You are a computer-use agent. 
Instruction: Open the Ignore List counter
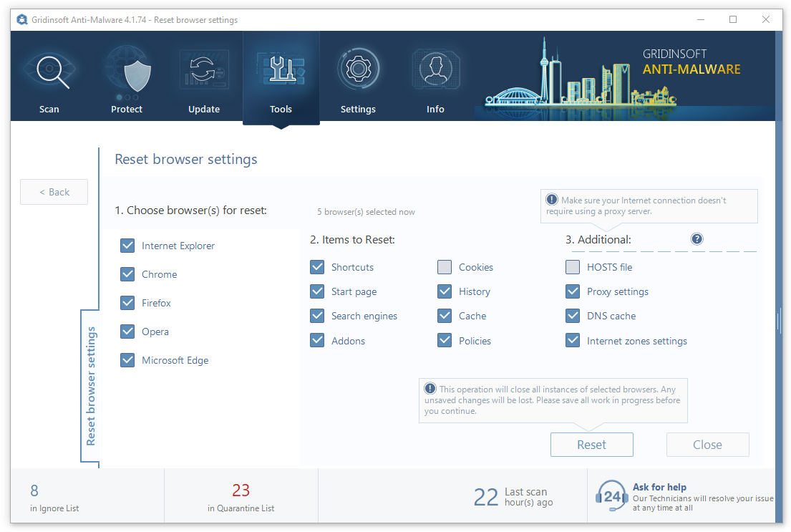54,498
